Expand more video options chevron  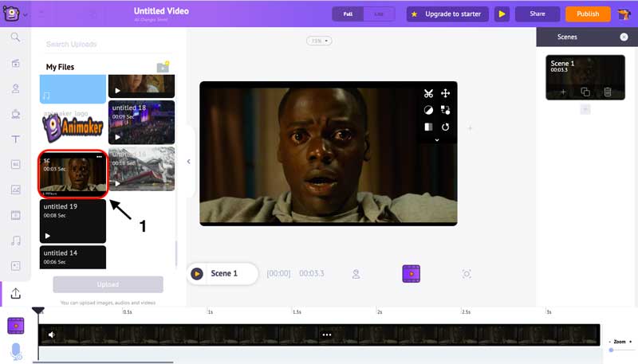[x=437, y=139]
